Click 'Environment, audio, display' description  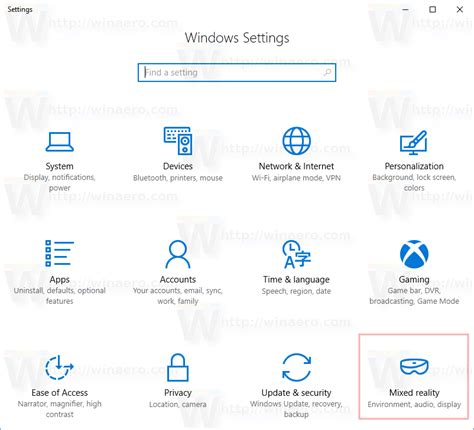pyautogui.click(x=414, y=404)
